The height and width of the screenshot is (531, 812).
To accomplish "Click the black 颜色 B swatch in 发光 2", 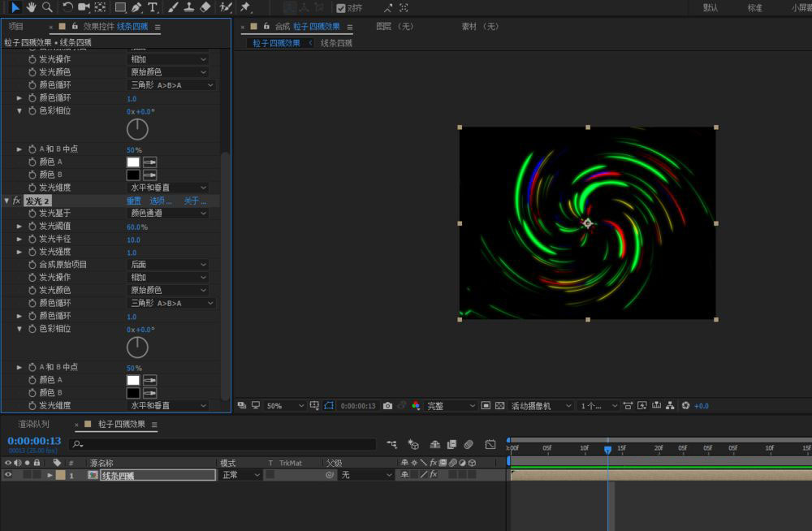I will pos(133,393).
